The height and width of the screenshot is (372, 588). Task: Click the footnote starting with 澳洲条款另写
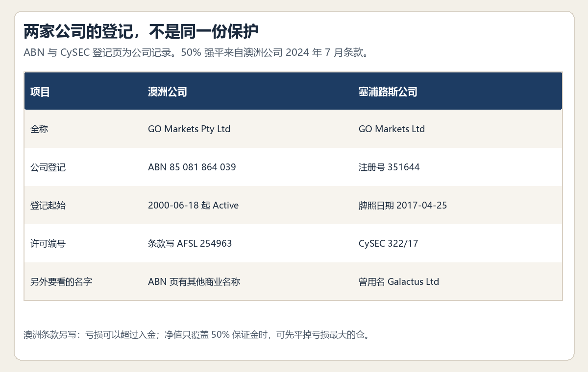(x=198, y=335)
